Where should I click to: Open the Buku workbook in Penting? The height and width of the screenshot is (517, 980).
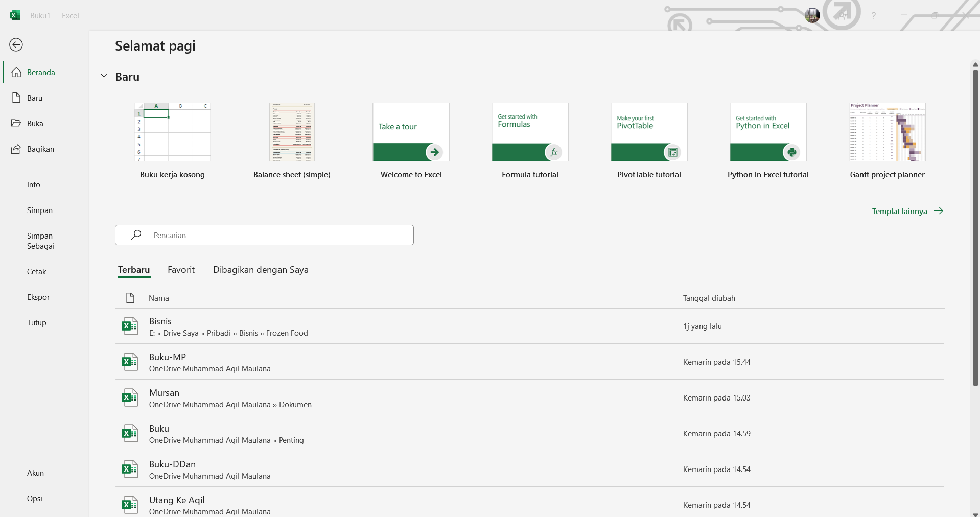(x=529, y=434)
